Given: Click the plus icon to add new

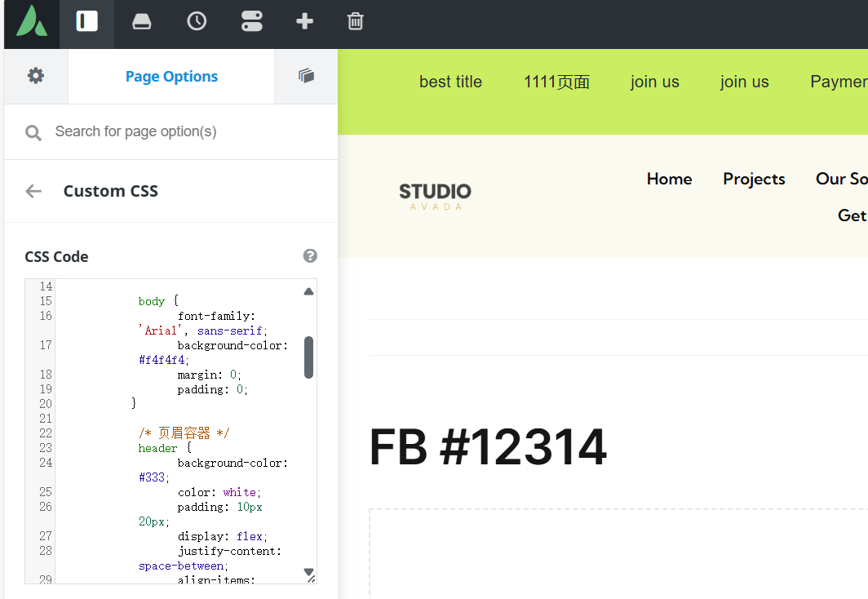Looking at the screenshot, I should 304,22.
